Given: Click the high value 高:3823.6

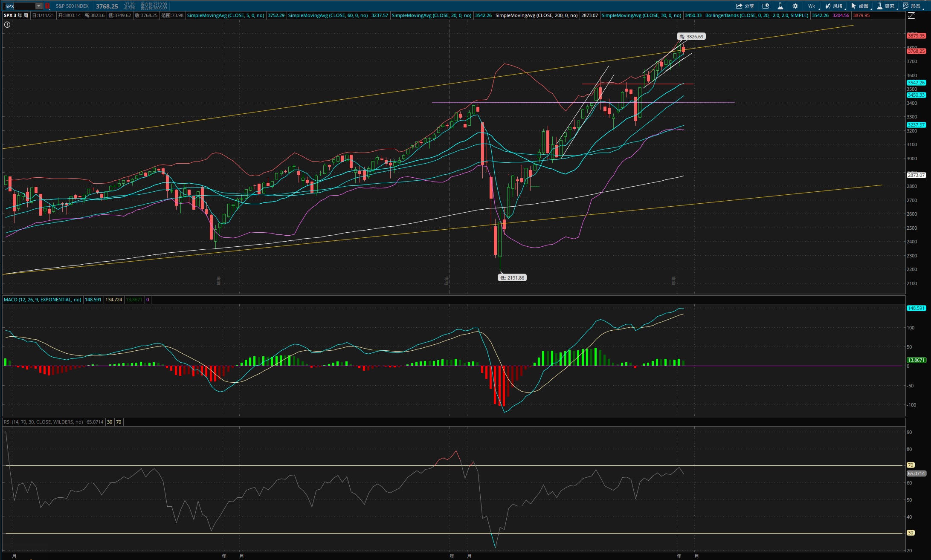Looking at the screenshot, I should (94, 15).
